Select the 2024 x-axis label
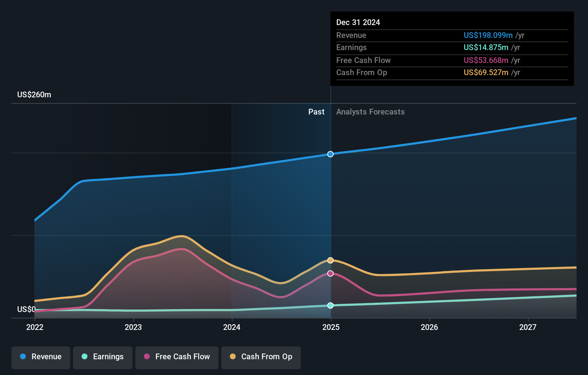The width and height of the screenshot is (588, 375). [x=232, y=327]
